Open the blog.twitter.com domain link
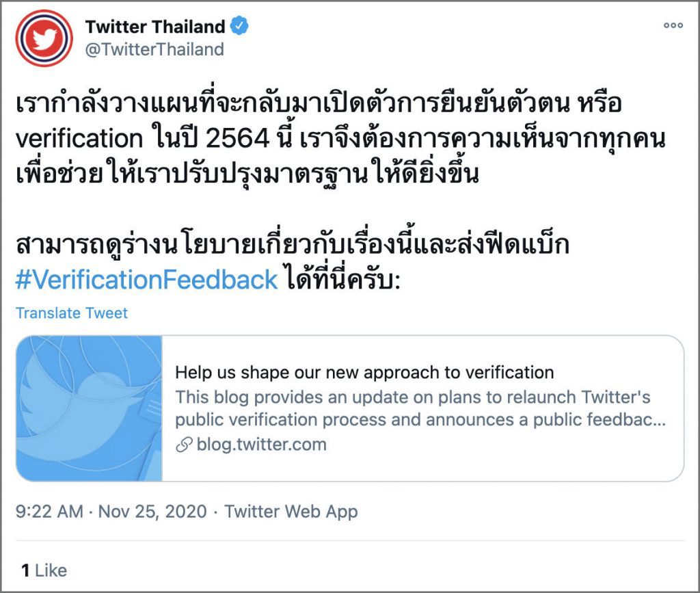 [x=262, y=445]
